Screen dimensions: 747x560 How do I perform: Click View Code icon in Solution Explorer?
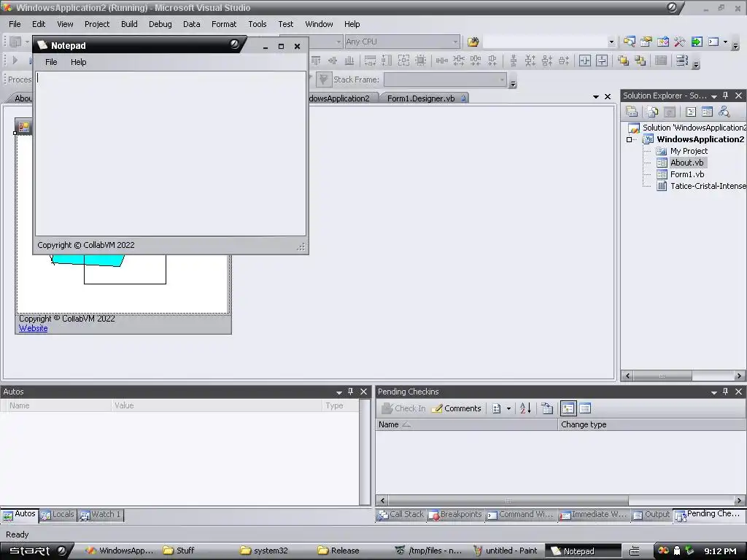(x=691, y=112)
